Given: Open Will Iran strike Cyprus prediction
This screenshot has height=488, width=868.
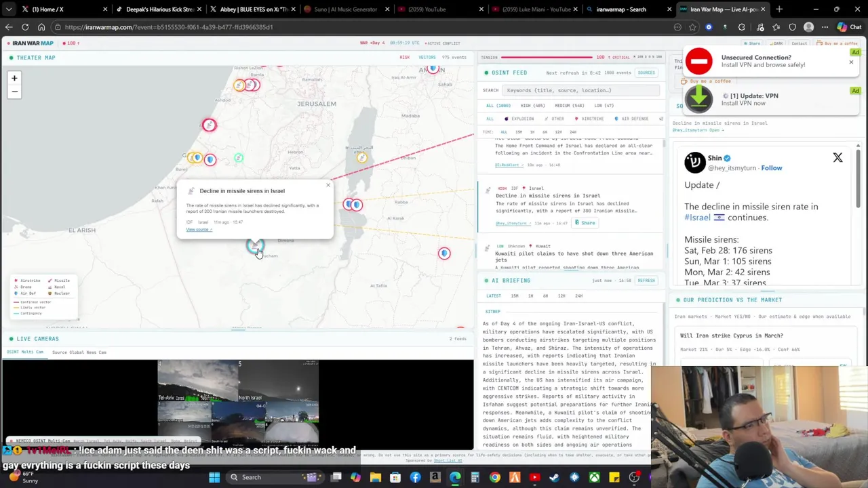Looking at the screenshot, I should (x=732, y=335).
